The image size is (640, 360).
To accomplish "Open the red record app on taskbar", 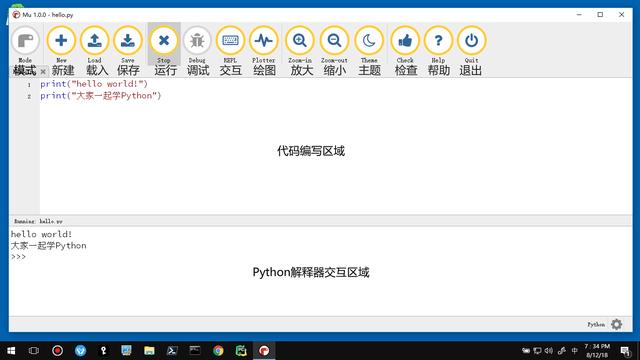I will coord(58,351).
